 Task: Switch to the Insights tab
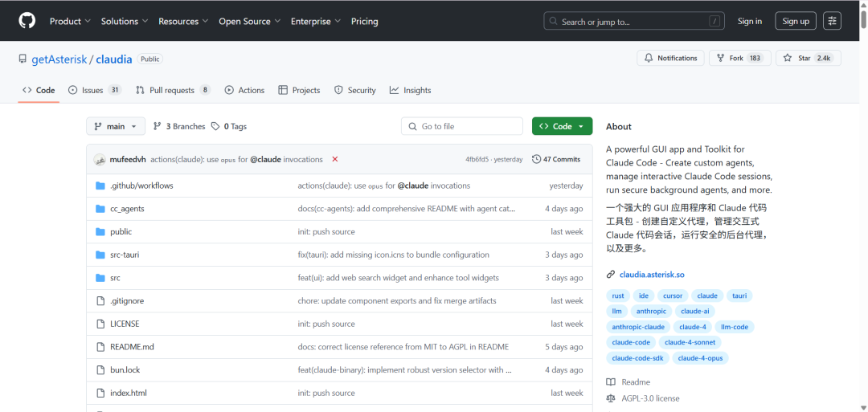point(410,90)
